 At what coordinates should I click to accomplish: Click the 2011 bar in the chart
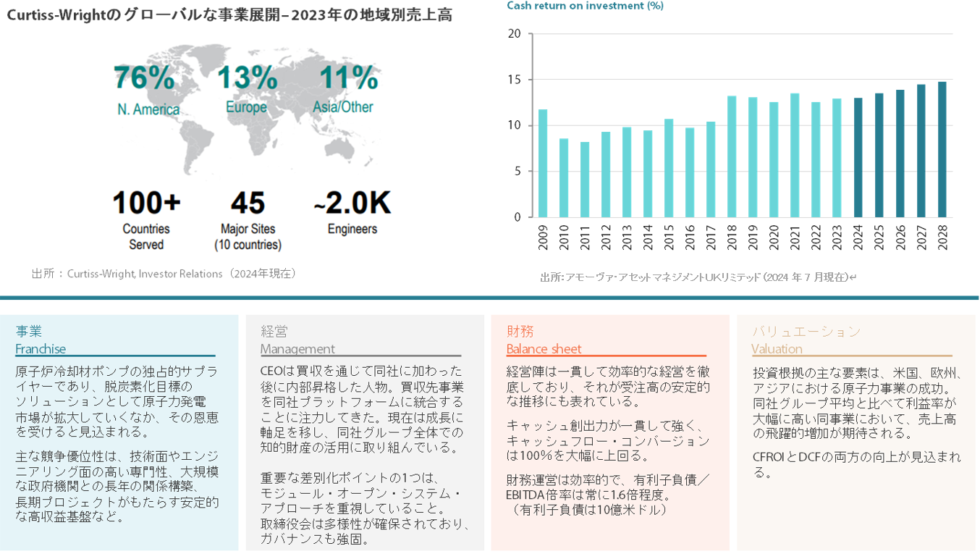click(585, 180)
